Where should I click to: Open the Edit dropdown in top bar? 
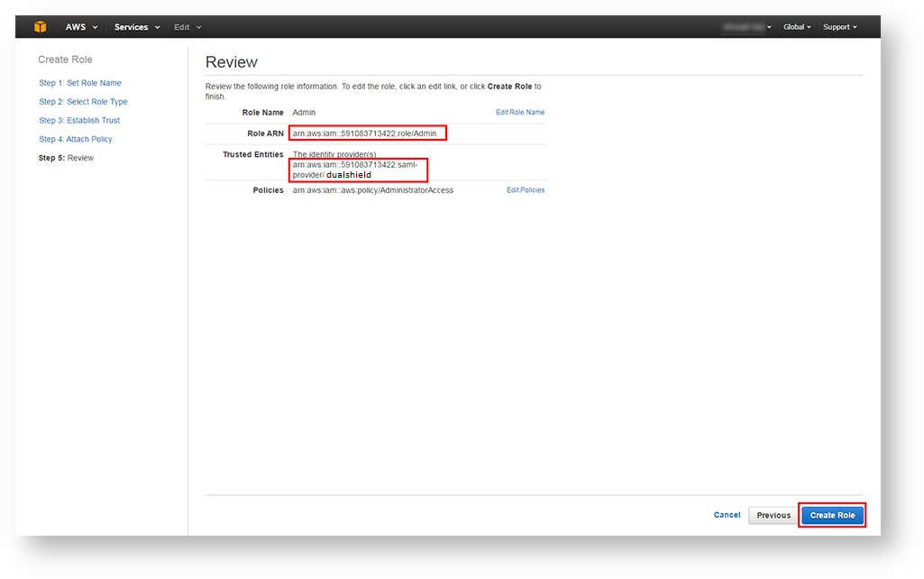(x=188, y=27)
